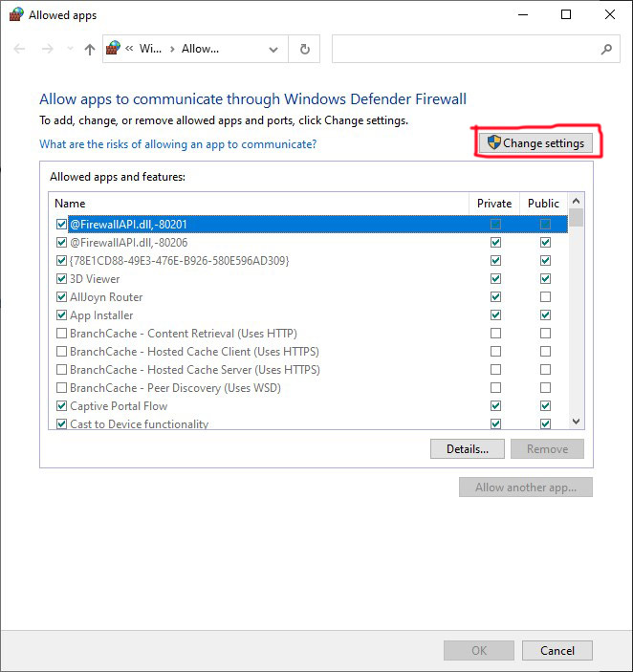Click the Cancel button
Viewport: 633px width, 672px height.
pos(557,651)
